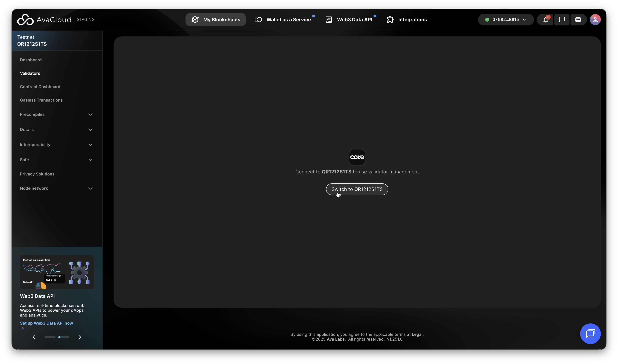Open the notifications bell icon

point(545,20)
